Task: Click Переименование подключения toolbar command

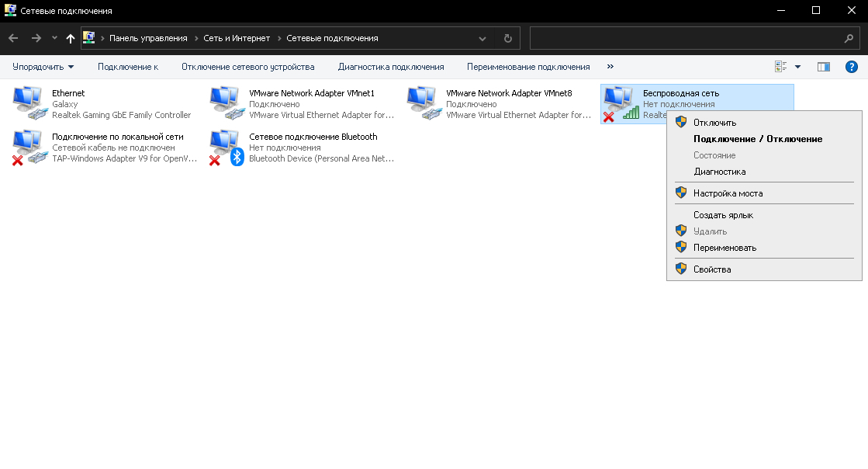Action: [x=528, y=67]
